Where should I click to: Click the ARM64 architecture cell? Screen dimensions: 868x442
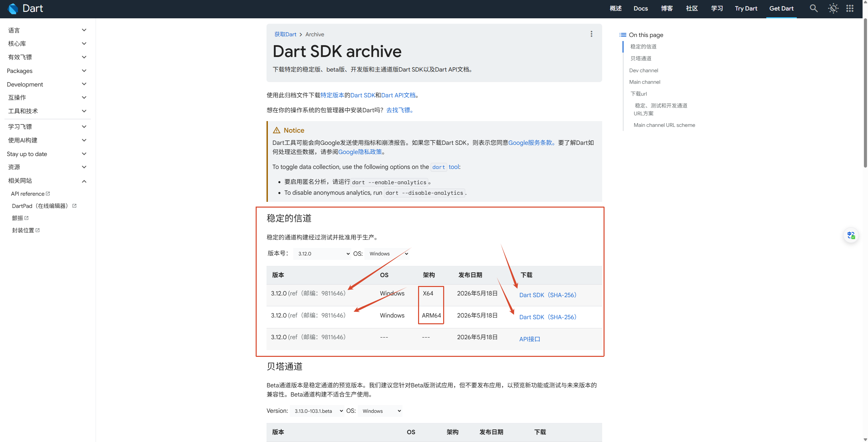coord(431,315)
